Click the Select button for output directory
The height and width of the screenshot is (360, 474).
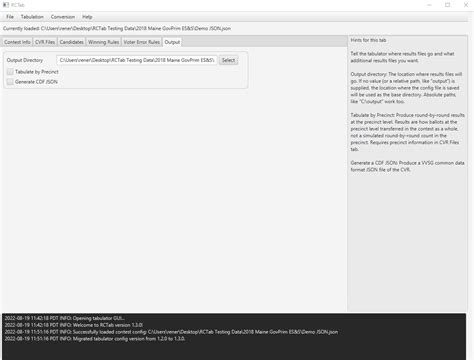228,60
